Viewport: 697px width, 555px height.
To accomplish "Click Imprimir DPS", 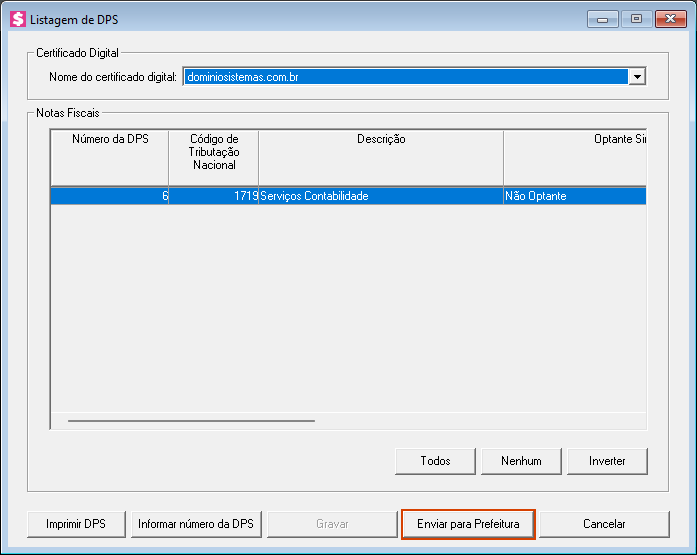I will tap(76, 524).
